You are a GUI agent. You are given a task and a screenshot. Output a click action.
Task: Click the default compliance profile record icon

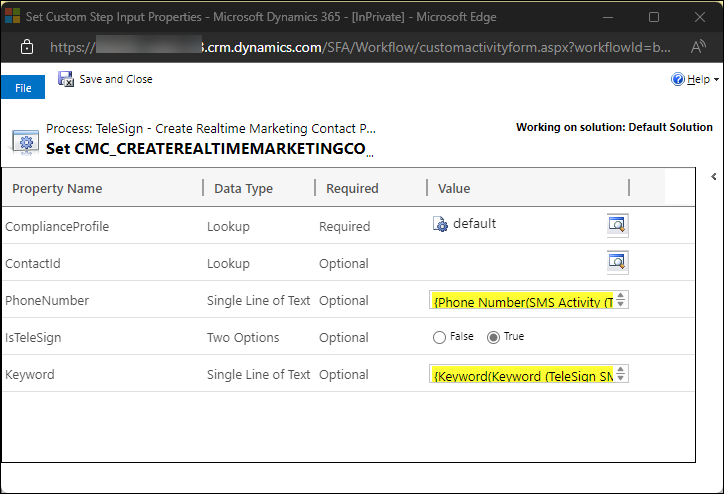tap(440, 225)
